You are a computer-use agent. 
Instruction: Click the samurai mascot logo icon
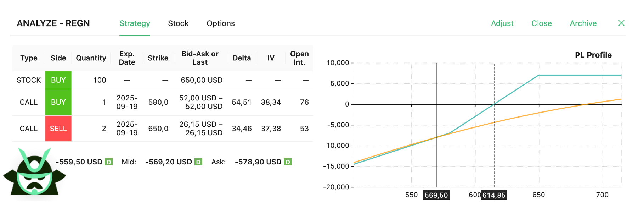34,174
